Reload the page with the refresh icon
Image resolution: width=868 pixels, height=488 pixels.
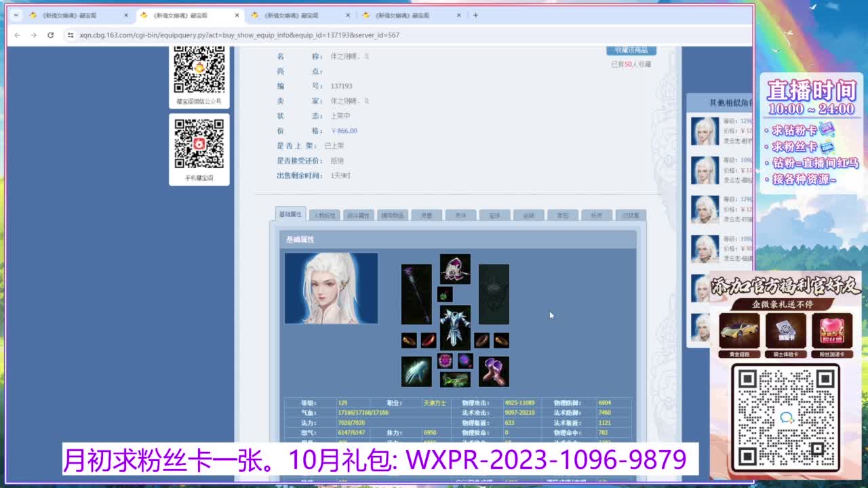[x=50, y=35]
